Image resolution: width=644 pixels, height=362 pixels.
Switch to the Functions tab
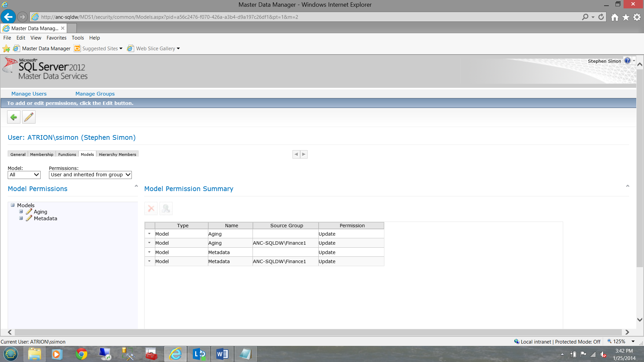click(67, 154)
